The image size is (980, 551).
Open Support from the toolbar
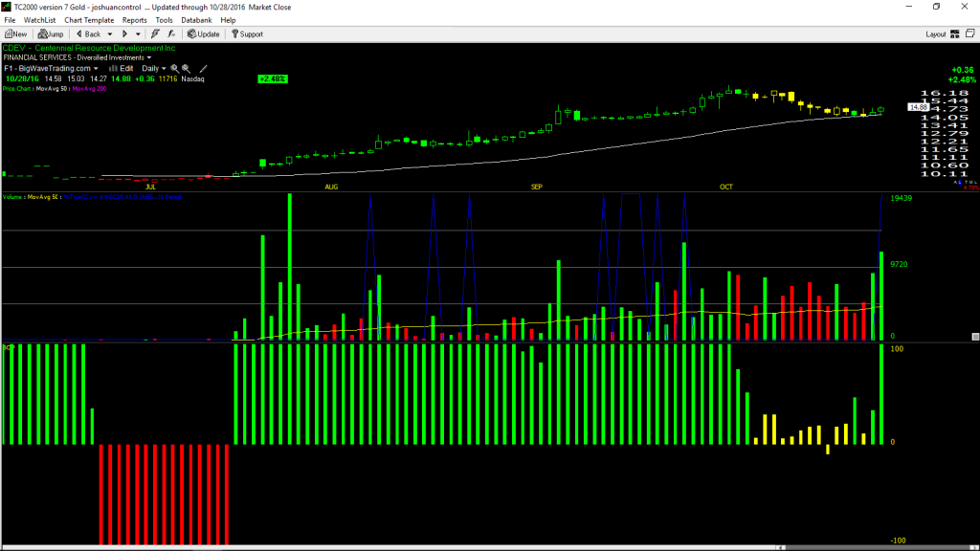point(248,34)
